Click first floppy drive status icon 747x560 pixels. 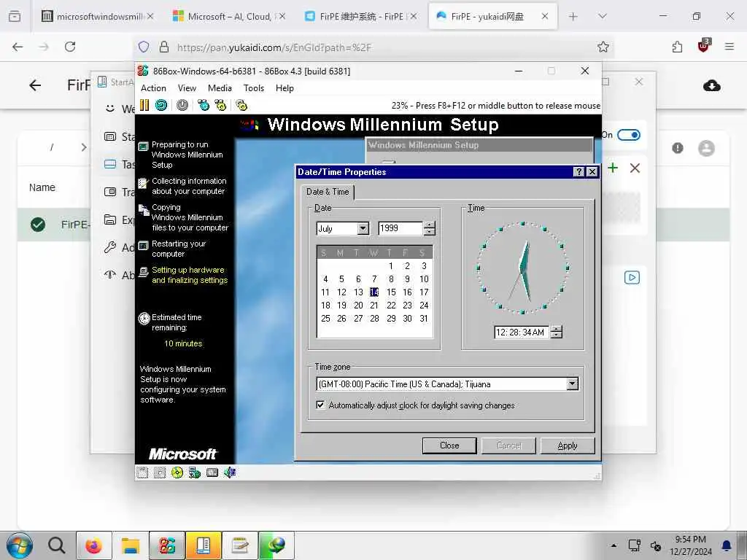click(142, 472)
